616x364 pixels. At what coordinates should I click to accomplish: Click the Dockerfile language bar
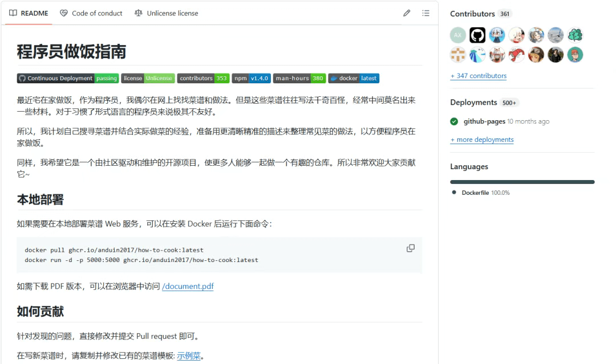coord(522,182)
